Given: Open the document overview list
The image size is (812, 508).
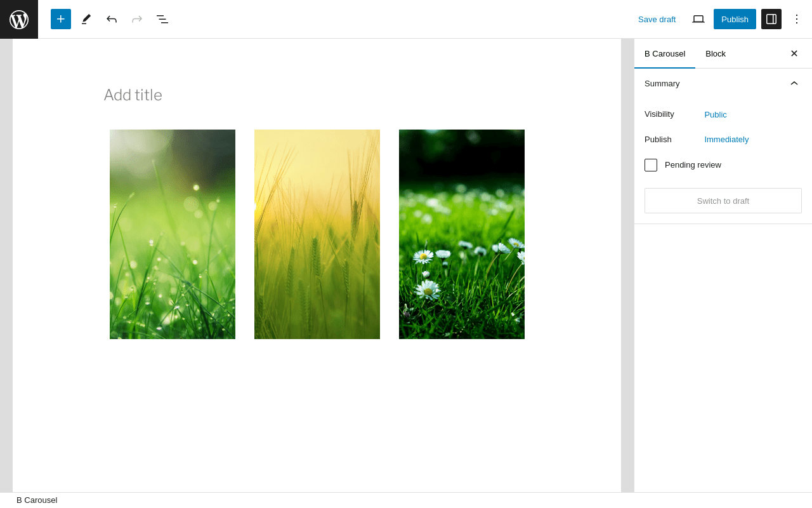Looking at the screenshot, I should click(x=162, y=19).
